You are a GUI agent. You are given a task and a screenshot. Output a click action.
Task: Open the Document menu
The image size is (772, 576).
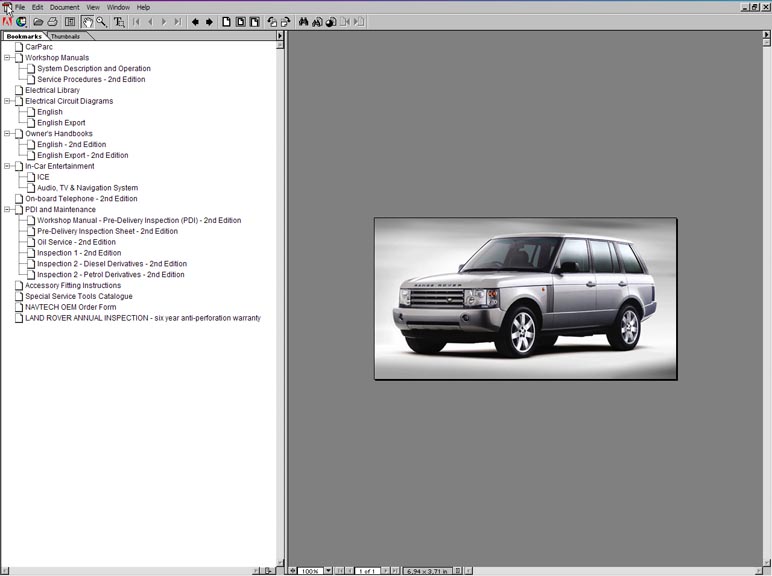(64, 7)
